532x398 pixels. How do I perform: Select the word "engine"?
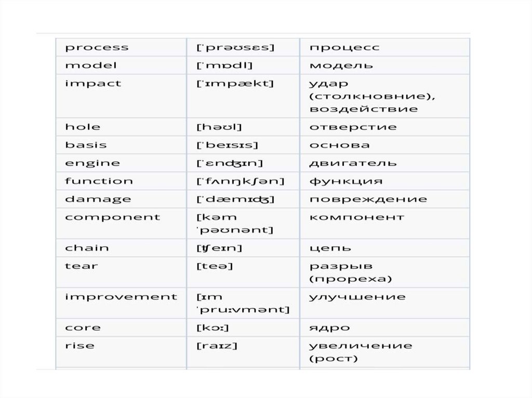(x=92, y=163)
